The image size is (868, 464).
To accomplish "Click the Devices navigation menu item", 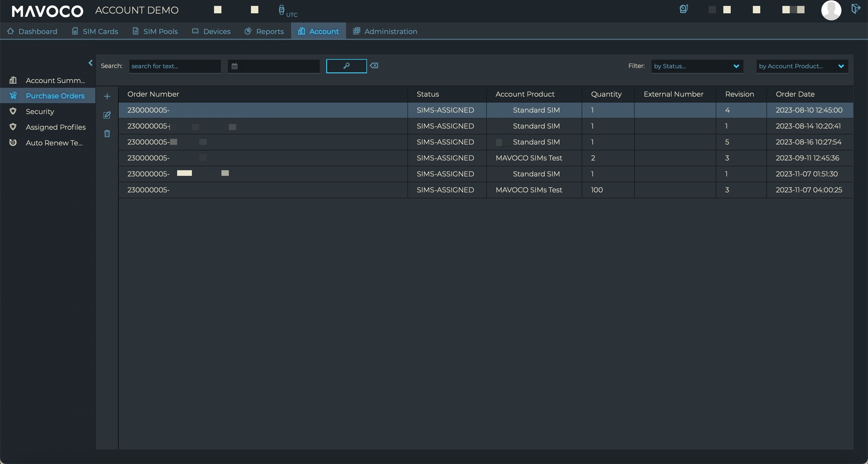I will click(217, 31).
